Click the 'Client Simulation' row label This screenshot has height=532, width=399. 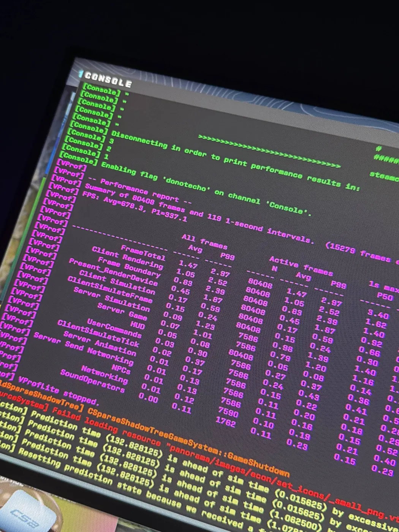pos(117,282)
